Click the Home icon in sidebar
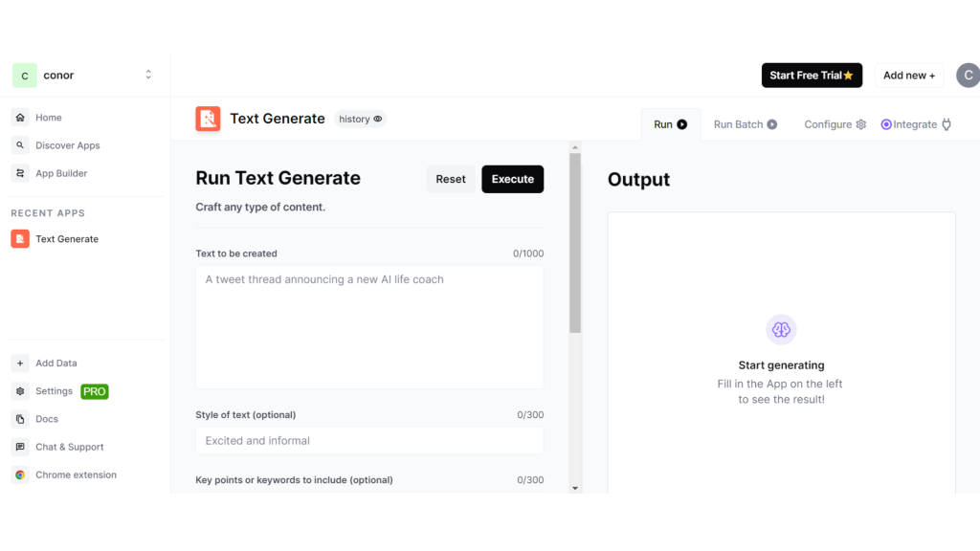The height and width of the screenshot is (551, 980). coord(20,118)
